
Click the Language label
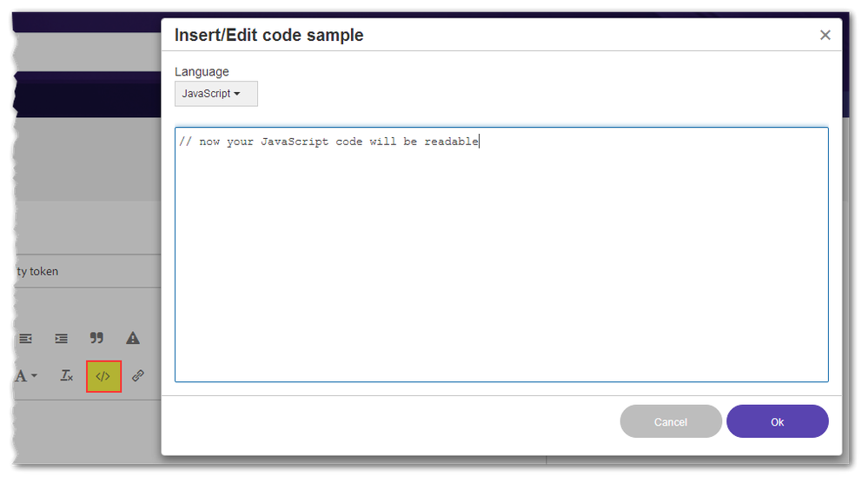(x=202, y=71)
